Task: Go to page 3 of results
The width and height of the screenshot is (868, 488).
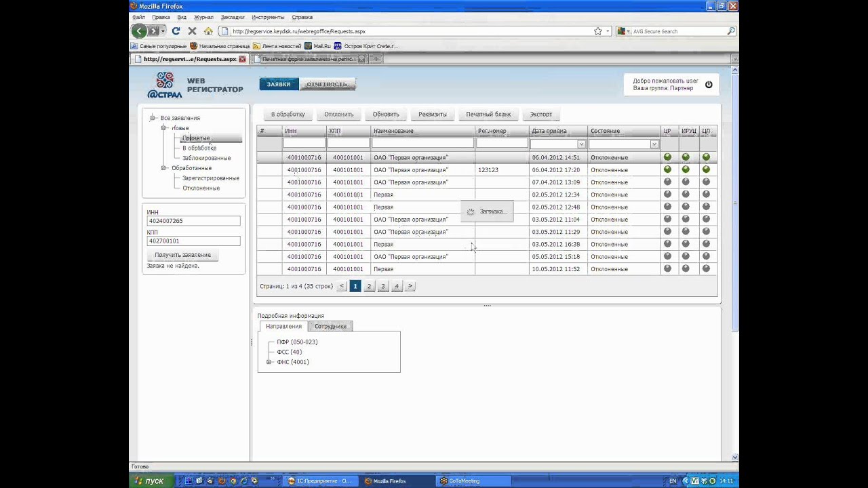Action: pyautogui.click(x=382, y=286)
